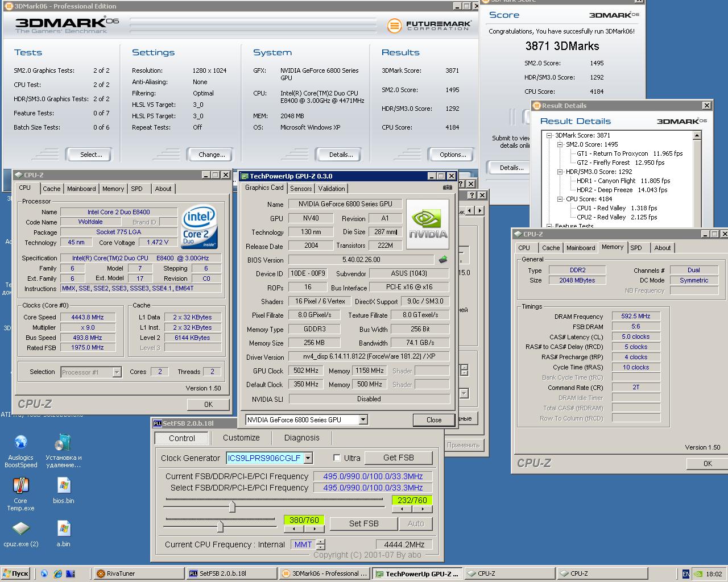728x582 pixels.
Task: Click the lower SetFSB frequency slider thumb
Action: click(x=220, y=526)
